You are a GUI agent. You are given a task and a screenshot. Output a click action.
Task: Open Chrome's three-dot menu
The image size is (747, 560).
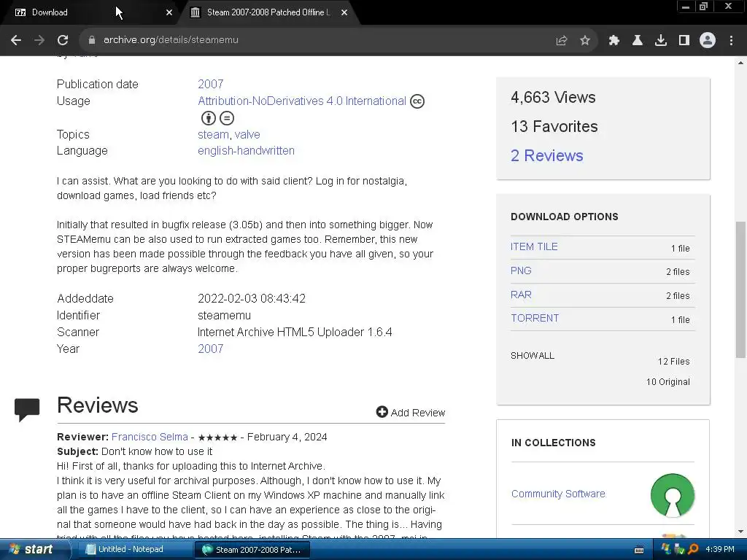pyautogui.click(x=731, y=41)
